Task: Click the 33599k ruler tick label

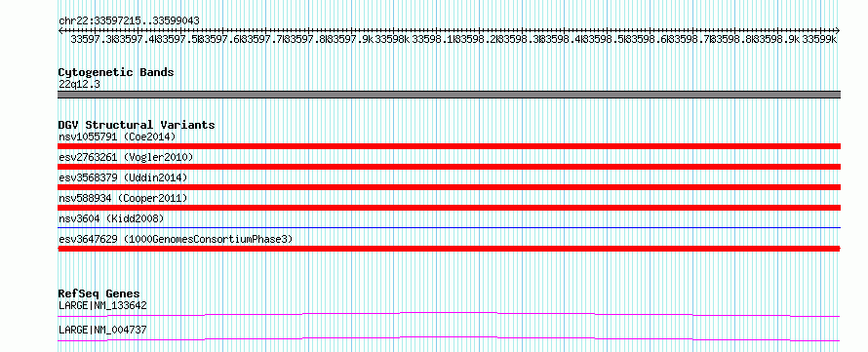Action: point(819,39)
